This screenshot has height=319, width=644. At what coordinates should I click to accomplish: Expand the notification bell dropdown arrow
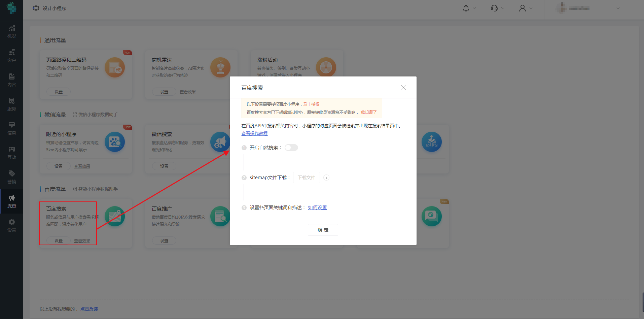[474, 8]
